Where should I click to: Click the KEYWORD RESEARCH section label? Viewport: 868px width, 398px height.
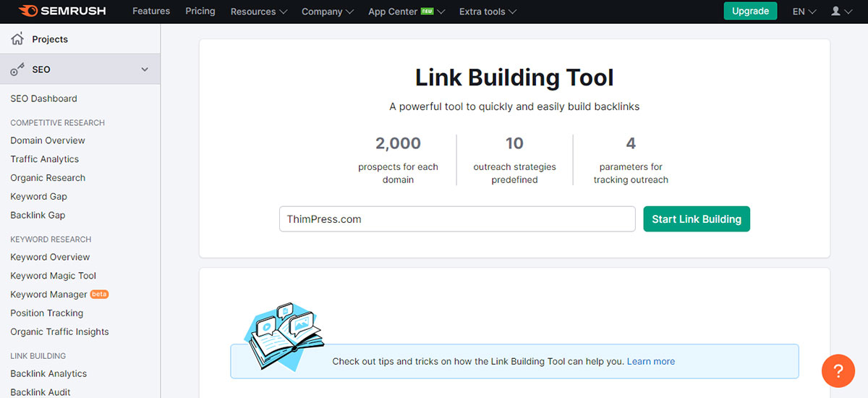[51, 240]
